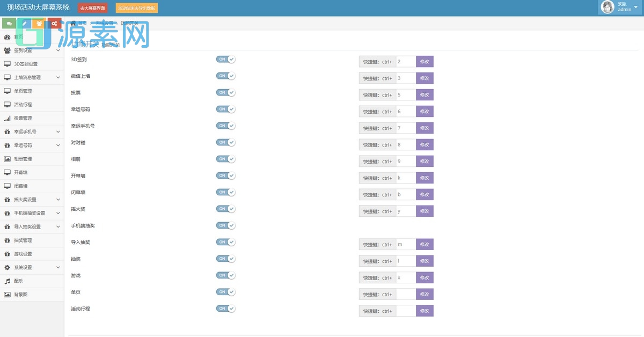
Task: Toggle off the 3D签到 switch
Action: pos(225,60)
